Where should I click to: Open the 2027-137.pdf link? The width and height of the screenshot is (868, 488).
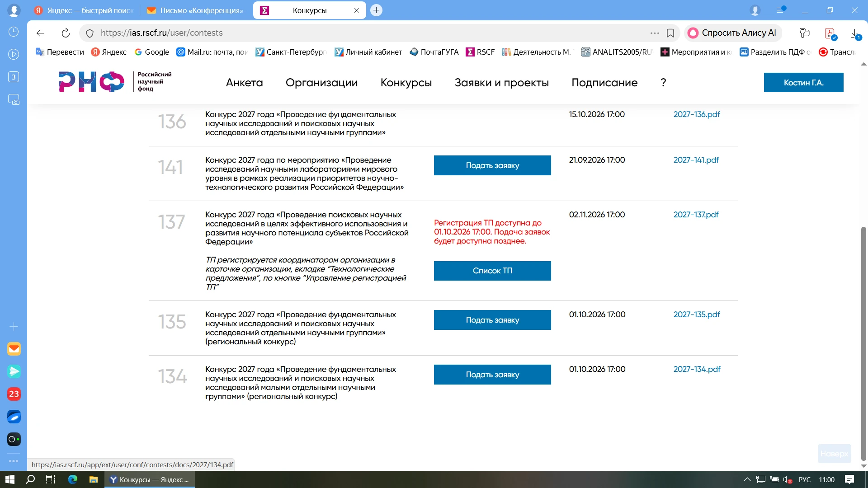coord(696,215)
